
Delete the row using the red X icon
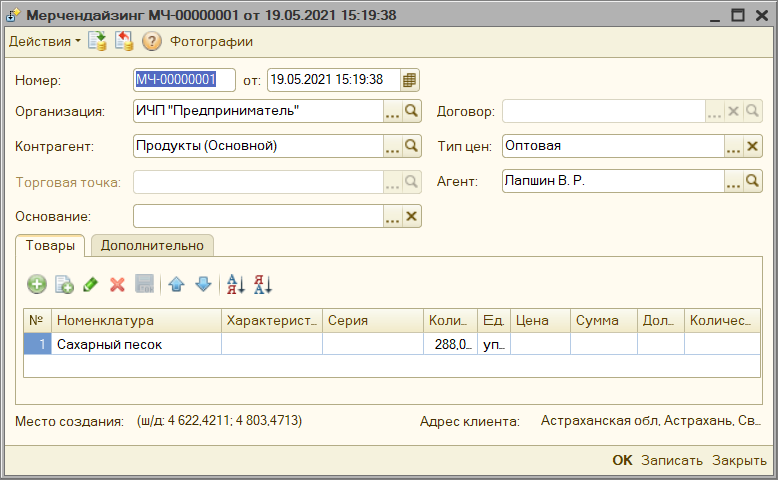click(117, 284)
